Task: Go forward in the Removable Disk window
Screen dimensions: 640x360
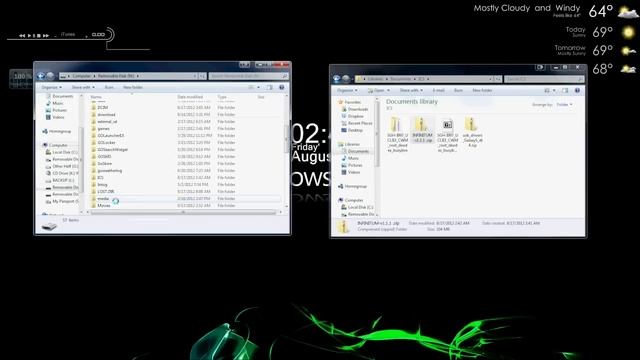Action: pyautogui.click(x=50, y=76)
